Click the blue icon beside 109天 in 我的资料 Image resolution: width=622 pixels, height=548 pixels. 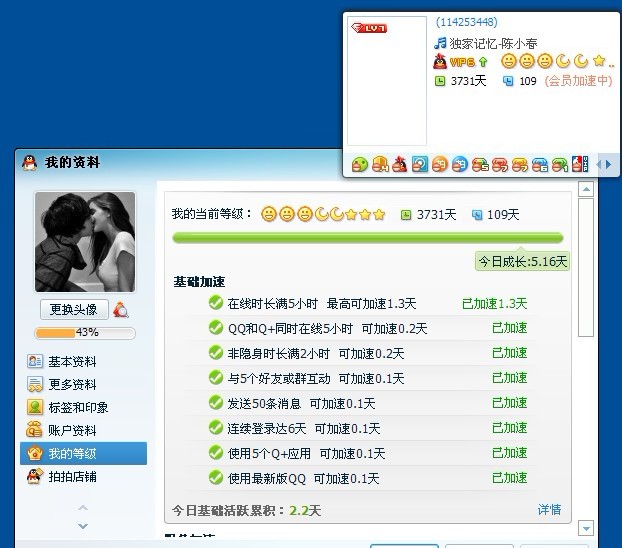coord(477,215)
